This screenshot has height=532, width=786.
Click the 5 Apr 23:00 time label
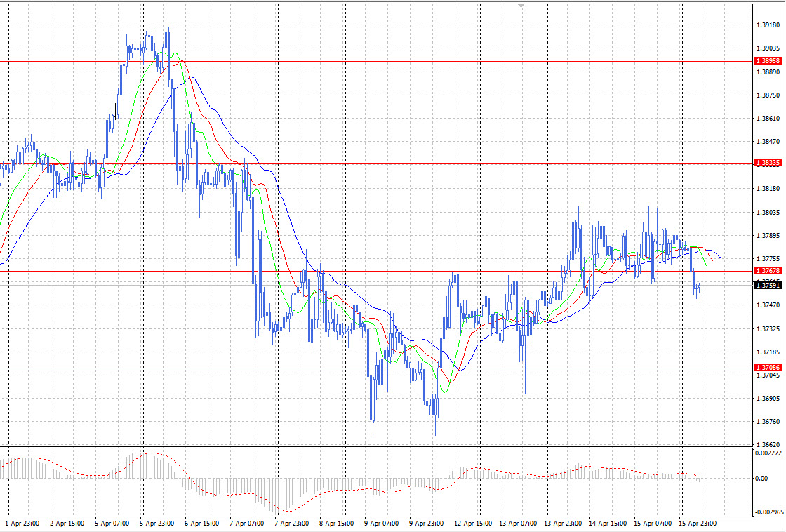tap(157, 524)
